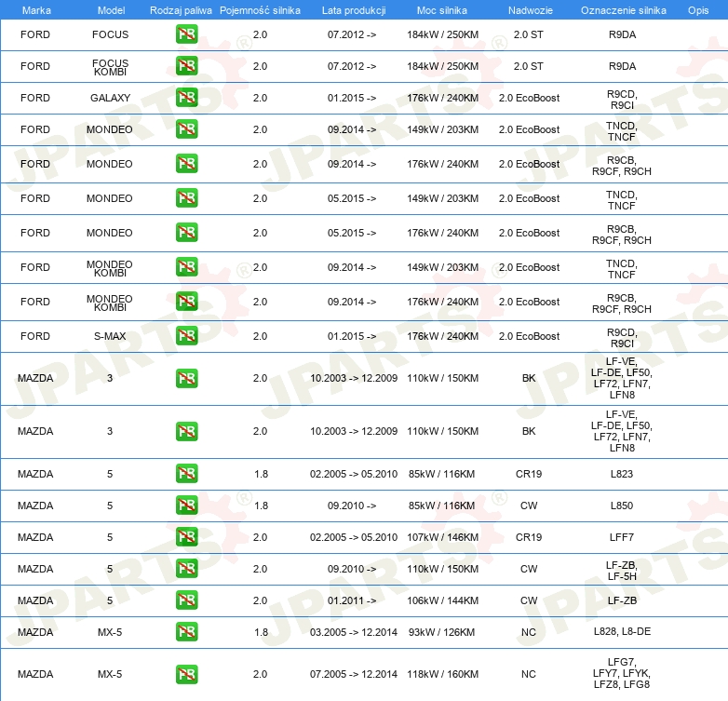This screenshot has width=728, height=701.
Task: Click the Nadwozie column header
Action: pyautogui.click(x=531, y=10)
